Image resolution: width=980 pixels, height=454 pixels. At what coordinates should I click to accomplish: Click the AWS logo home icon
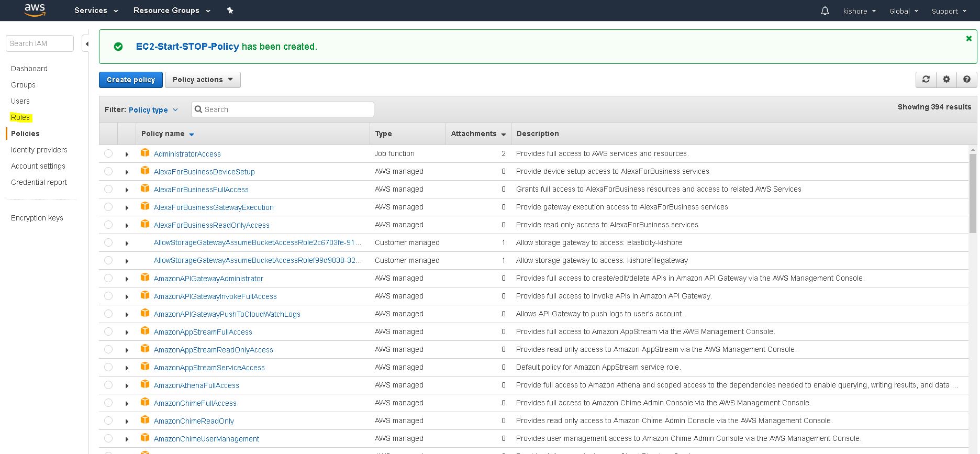click(x=35, y=10)
